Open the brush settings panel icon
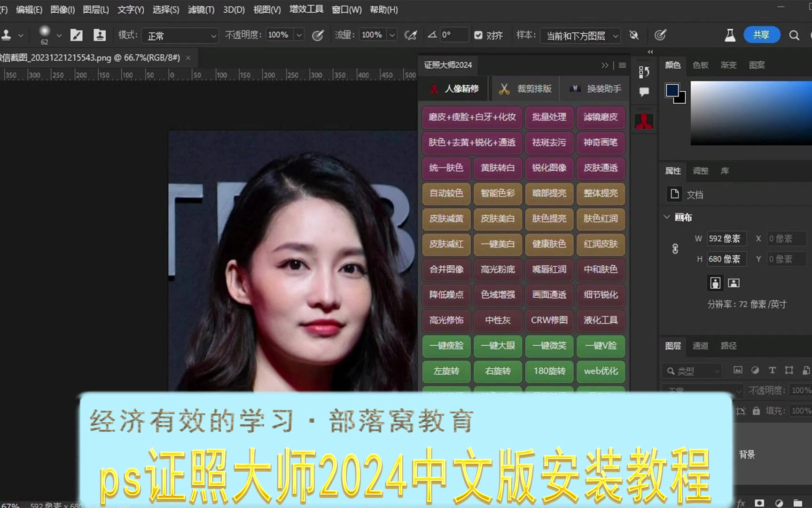812x508 pixels. (76, 35)
